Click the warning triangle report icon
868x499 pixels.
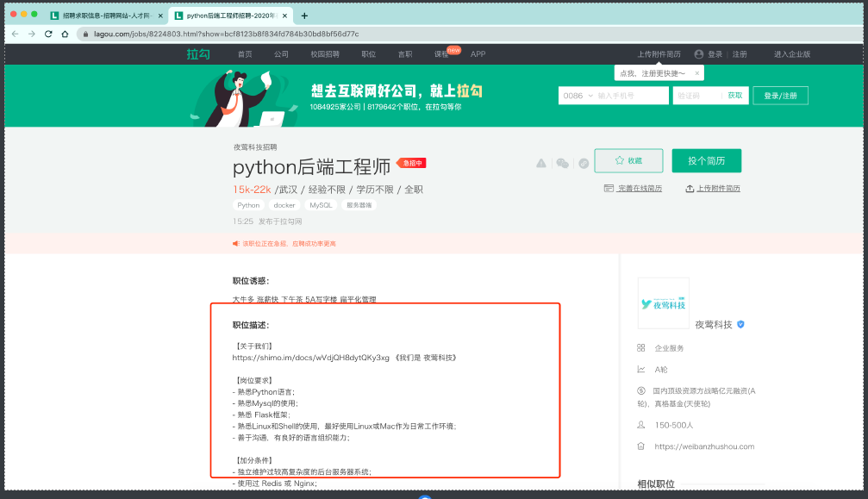[x=541, y=163]
